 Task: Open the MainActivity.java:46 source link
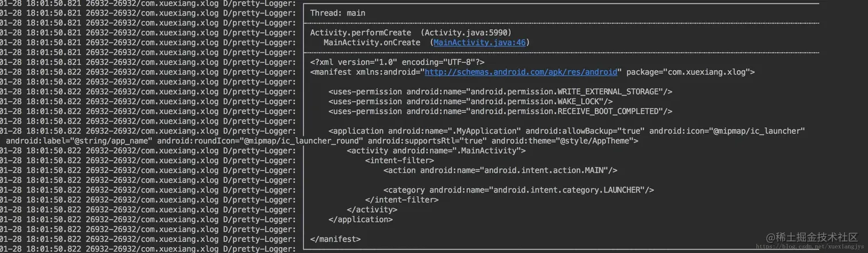click(479, 43)
